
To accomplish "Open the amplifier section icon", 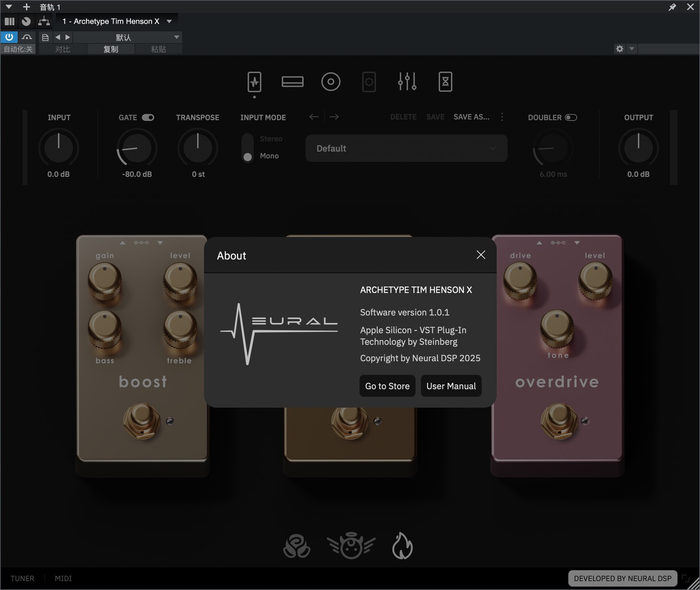I will click(292, 82).
